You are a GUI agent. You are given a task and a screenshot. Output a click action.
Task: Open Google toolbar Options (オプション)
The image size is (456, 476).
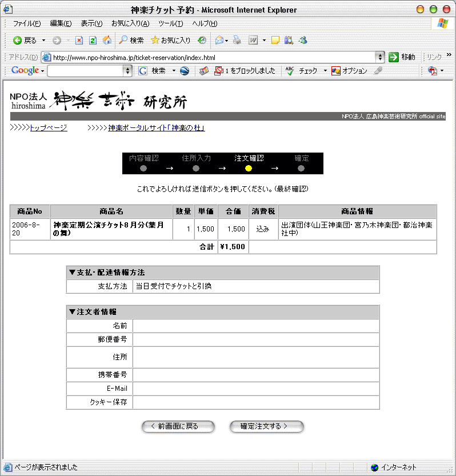[349, 71]
